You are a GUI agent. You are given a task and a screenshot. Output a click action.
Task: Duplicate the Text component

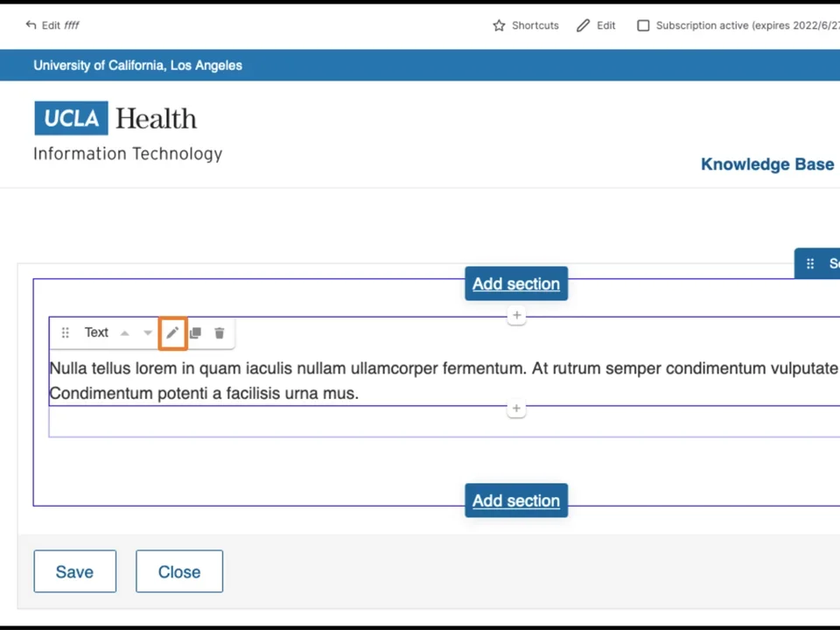coord(195,333)
